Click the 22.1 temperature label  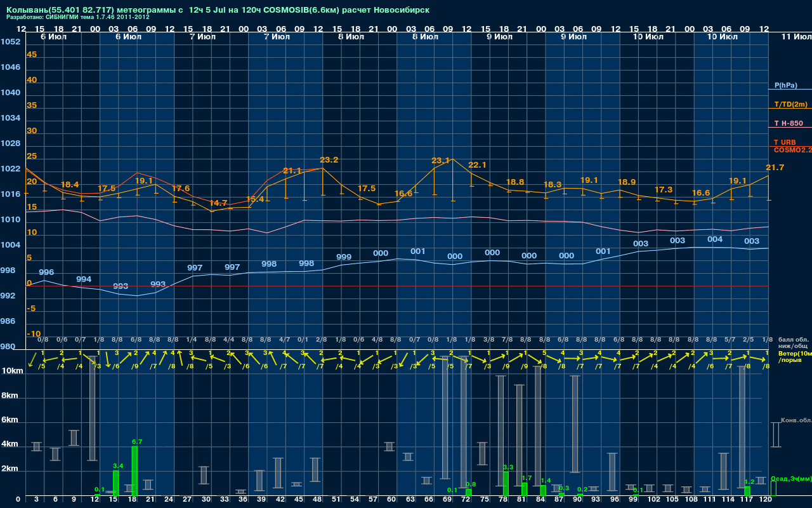(x=477, y=165)
